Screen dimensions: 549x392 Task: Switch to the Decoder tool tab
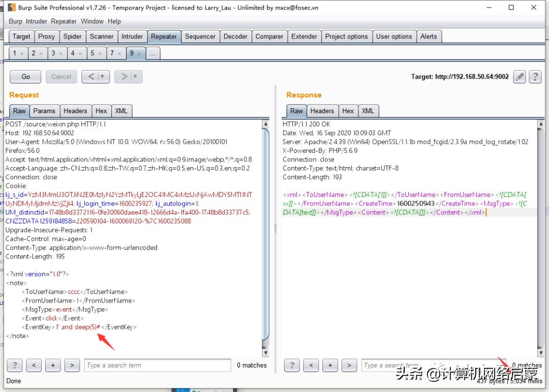[235, 37]
